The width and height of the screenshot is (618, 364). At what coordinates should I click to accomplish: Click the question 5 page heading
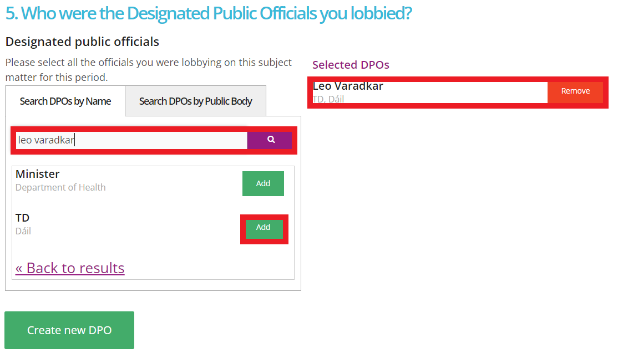[x=209, y=13]
